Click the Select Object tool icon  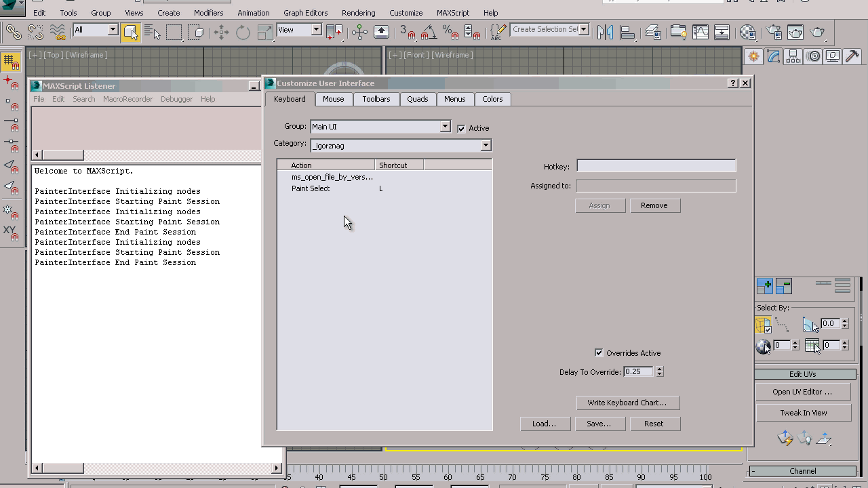point(131,31)
